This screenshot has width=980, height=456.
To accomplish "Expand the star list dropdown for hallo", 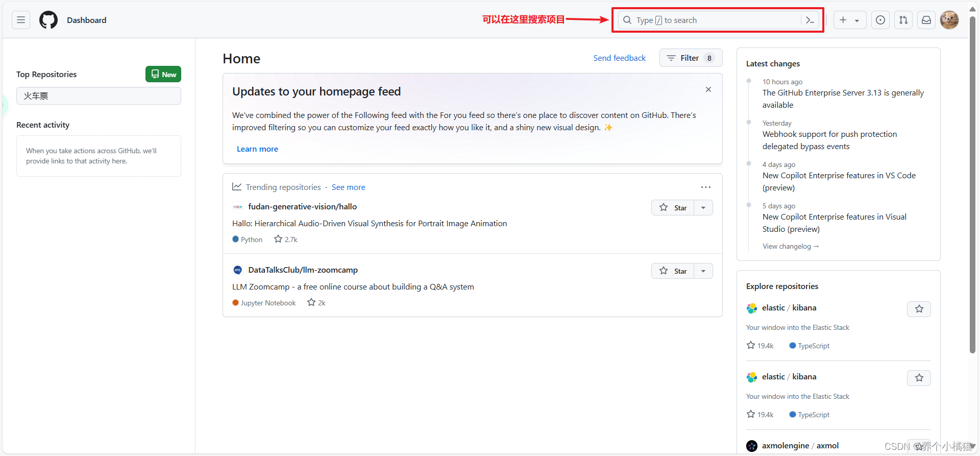I will coord(703,207).
